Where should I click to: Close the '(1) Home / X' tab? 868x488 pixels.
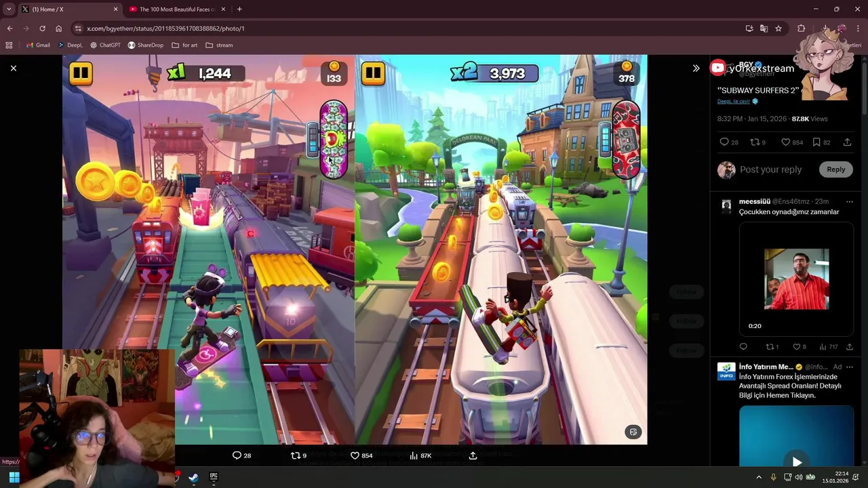pos(115,9)
